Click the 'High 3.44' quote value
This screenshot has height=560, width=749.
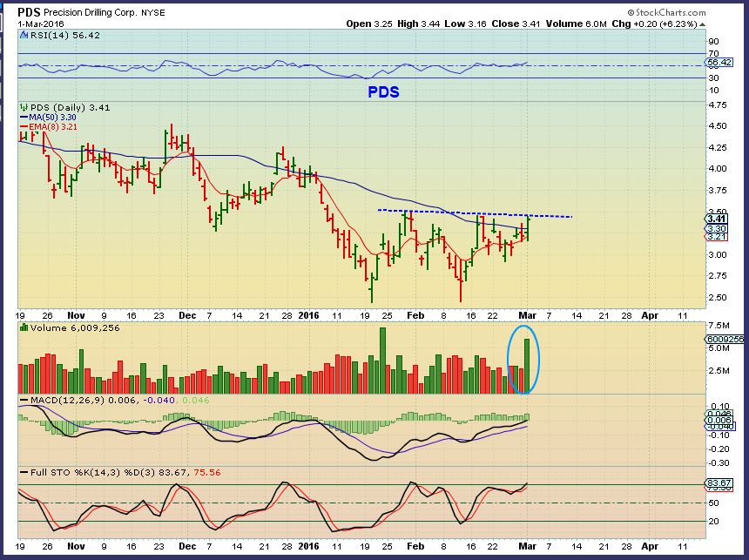pos(418,24)
